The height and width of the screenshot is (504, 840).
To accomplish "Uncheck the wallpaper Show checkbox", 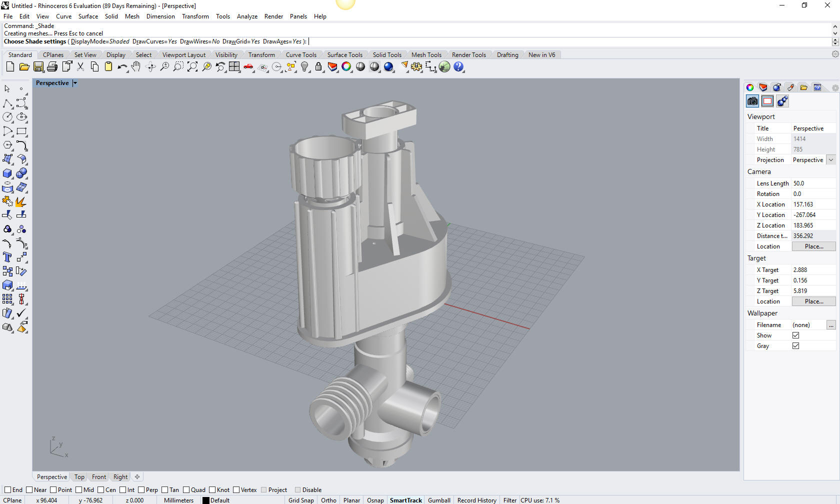I will pos(795,335).
